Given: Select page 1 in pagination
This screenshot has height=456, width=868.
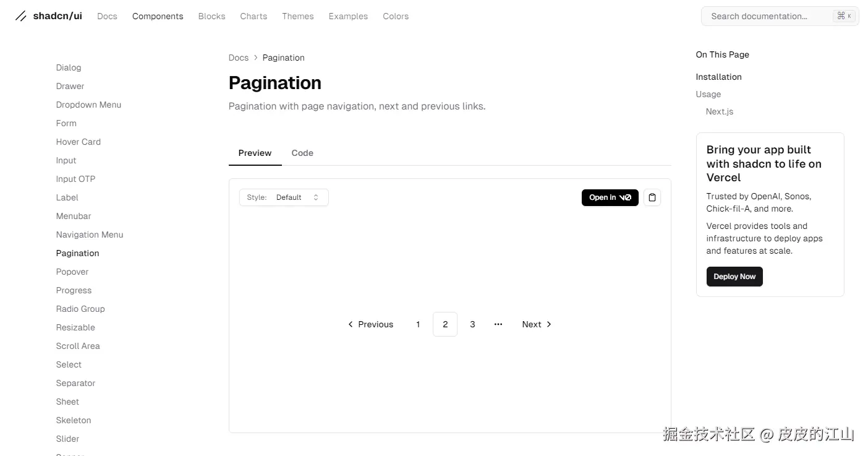Looking at the screenshot, I should 418,324.
